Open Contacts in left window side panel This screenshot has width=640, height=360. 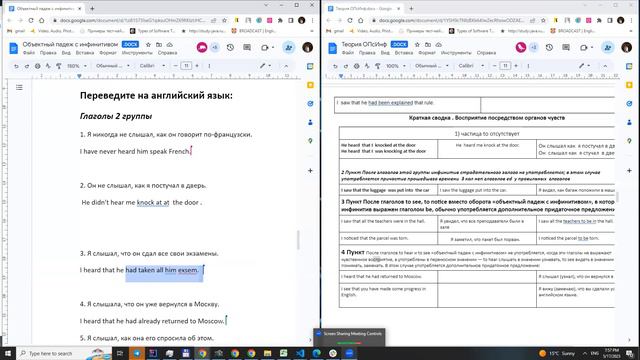click(310, 122)
